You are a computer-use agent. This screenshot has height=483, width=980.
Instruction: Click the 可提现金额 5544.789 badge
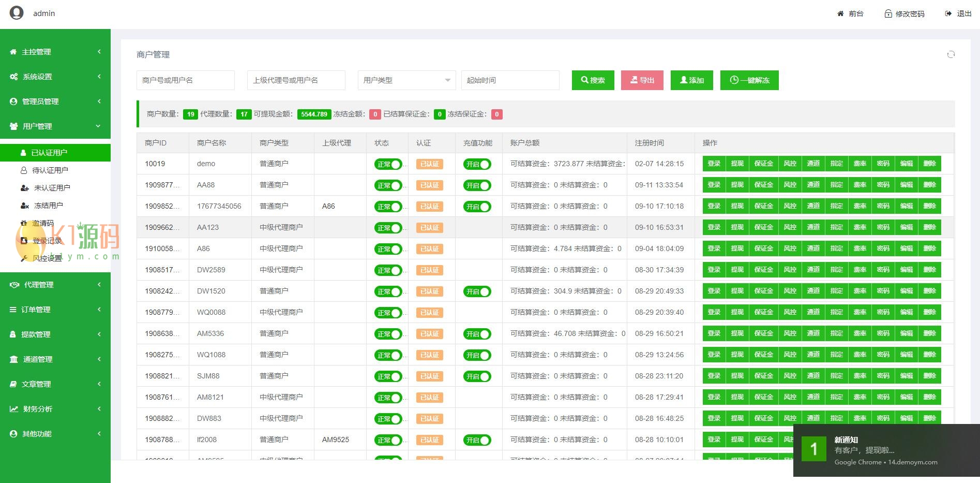[314, 114]
